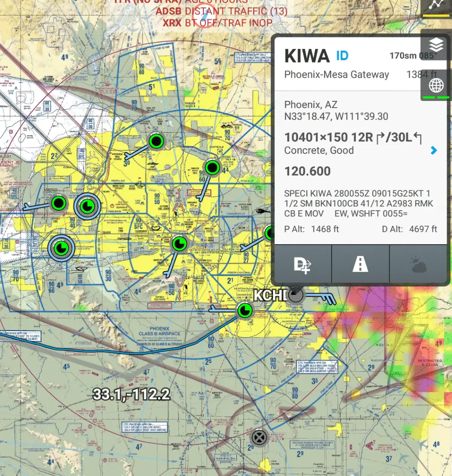Tap the XRX BT OFF/TRAF INOP status
This screenshot has height=476, width=452.
[217, 22]
